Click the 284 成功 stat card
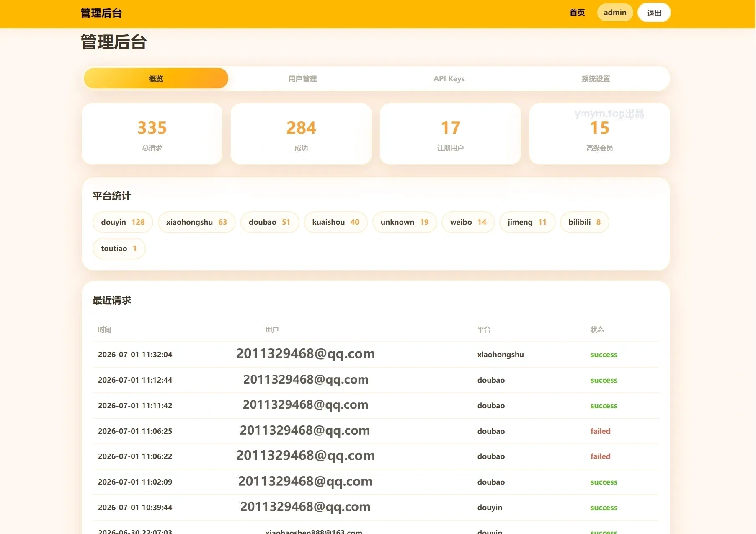Image resolution: width=756 pixels, height=534 pixels. point(301,134)
